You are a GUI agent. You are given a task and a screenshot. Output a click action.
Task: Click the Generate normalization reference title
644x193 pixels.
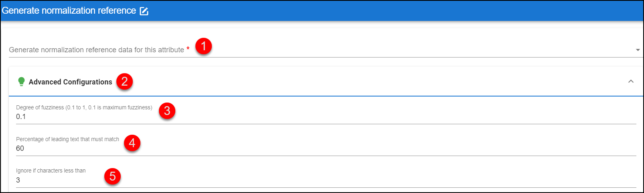(x=69, y=10)
